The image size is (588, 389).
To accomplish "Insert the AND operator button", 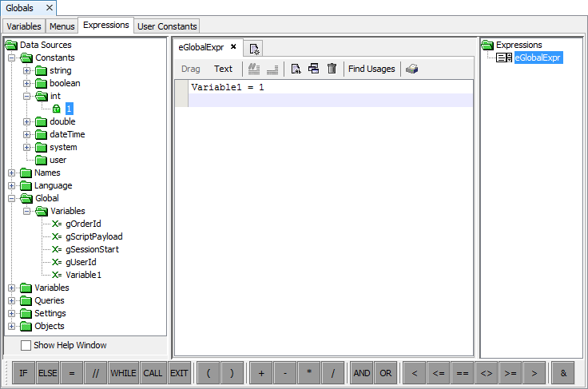I will [x=362, y=373].
